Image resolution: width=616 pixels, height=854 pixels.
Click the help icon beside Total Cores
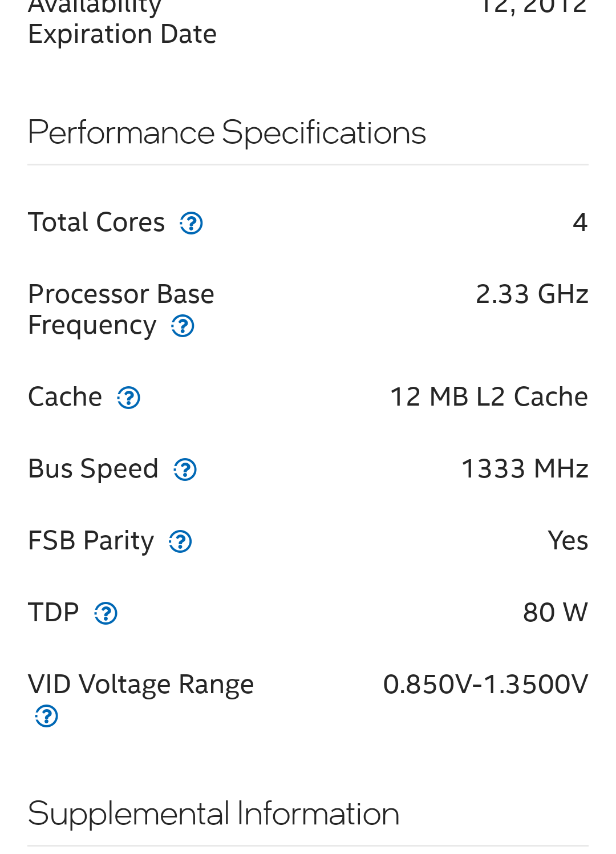tap(191, 223)
